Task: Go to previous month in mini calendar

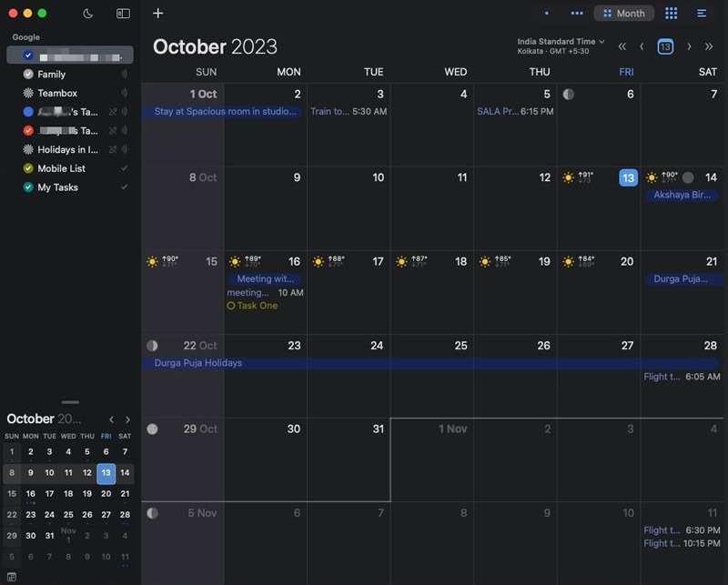Action: pos(111,419)
